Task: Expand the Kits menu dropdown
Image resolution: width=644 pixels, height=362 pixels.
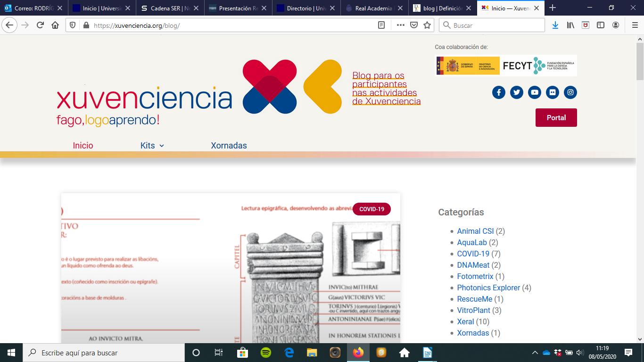Action: coord(152,146)
